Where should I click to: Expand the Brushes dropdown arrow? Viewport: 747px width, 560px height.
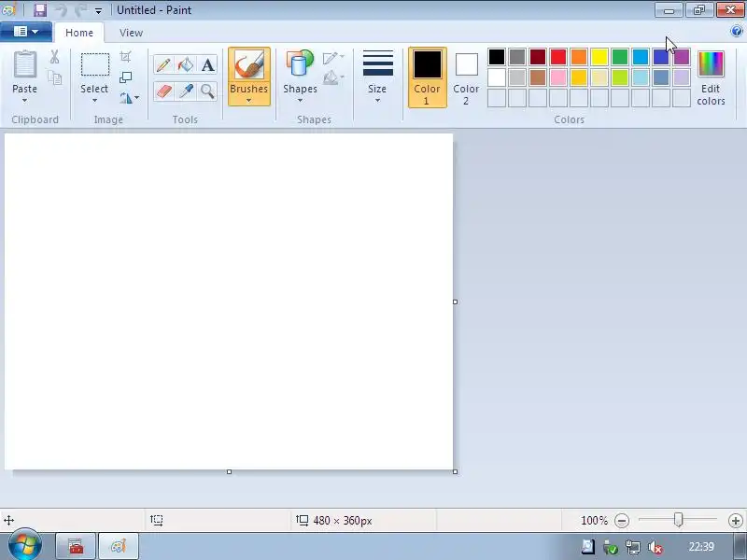tap(248, 101)
